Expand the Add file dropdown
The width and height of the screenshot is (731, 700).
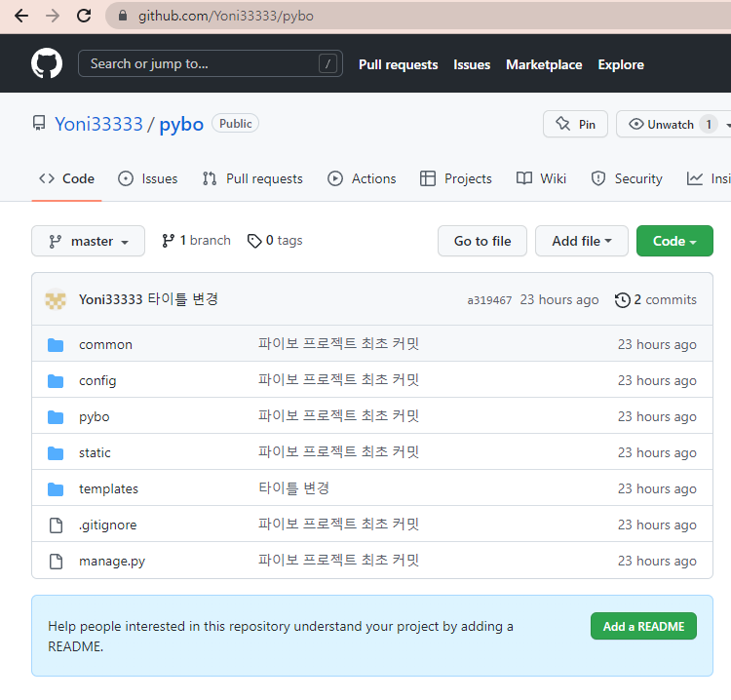click(x=581, y=241)
